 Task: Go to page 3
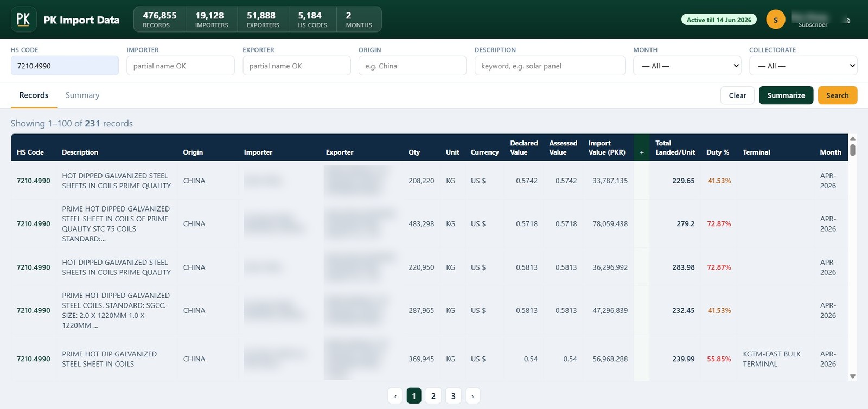point(454,396)
